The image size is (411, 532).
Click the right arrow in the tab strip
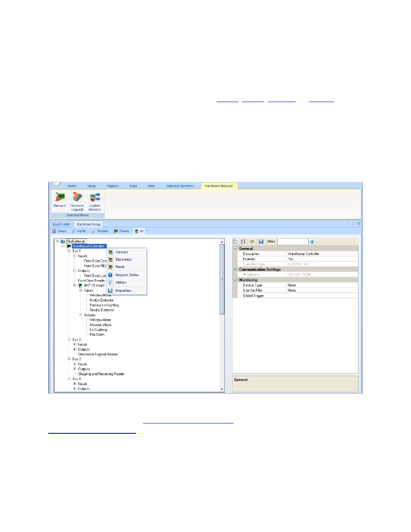pos(354,224)
